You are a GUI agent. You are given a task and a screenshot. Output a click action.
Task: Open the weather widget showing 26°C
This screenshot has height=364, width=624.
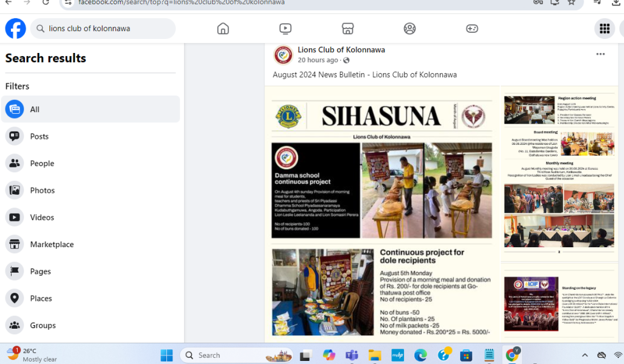pos(33,355)
